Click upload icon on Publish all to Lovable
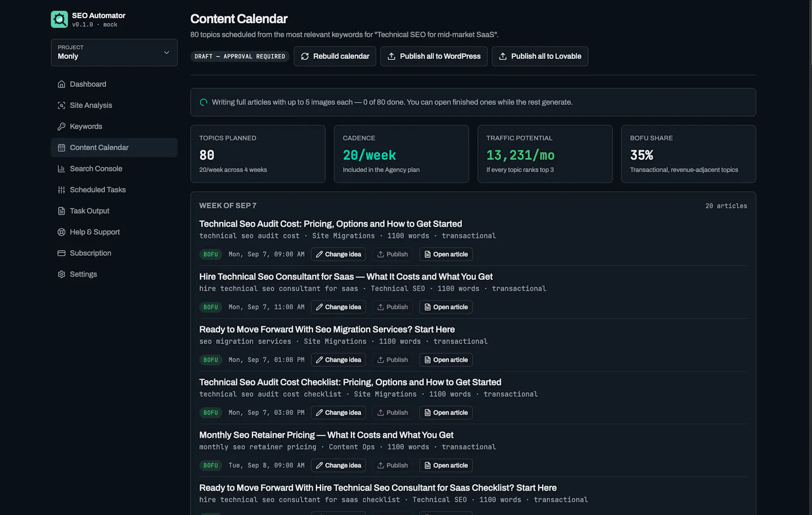This screenshot has height=515, width=812. pos(503,56)
